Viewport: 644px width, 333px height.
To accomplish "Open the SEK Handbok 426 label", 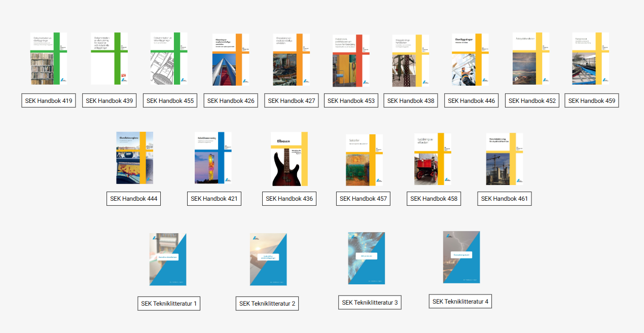I will pyautogui.click(x=231, y=100).
